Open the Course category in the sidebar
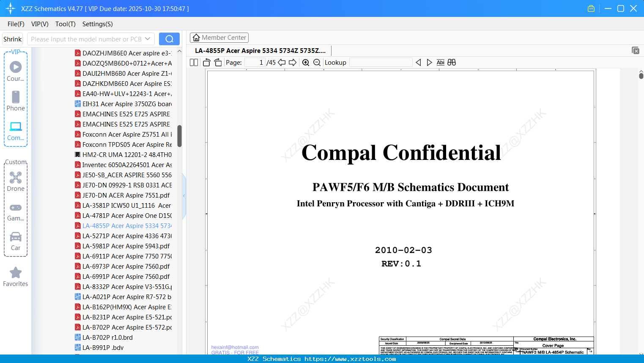Image resolution: width=644 pixels, height=363 pixels. [x=16, y=71]
